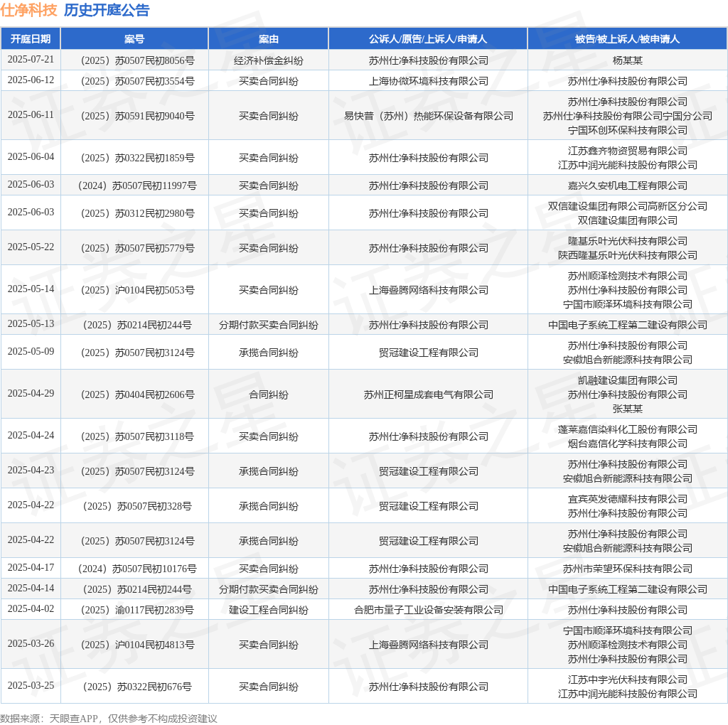The width and height of the screenshot is (728, 725).
Task: Click defendant 双信建设集团有限公司高新区分公司
Action: click(627, 206)
